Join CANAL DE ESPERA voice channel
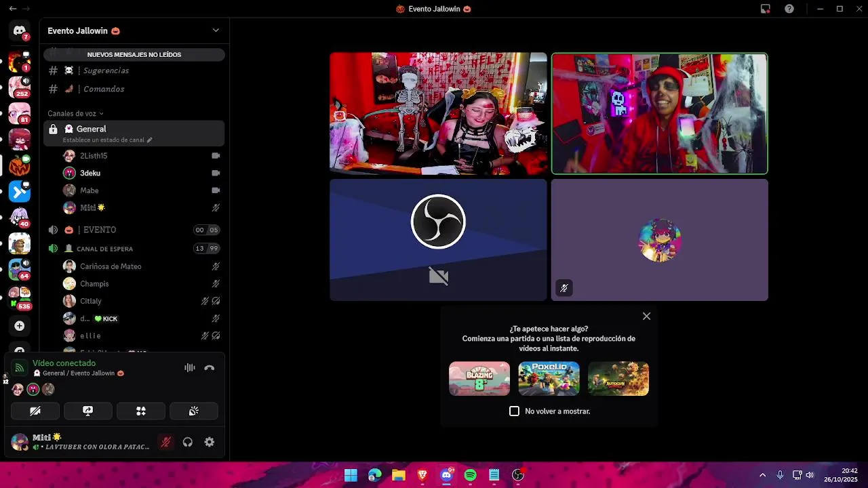868x488 pixels. pos(134,249)
